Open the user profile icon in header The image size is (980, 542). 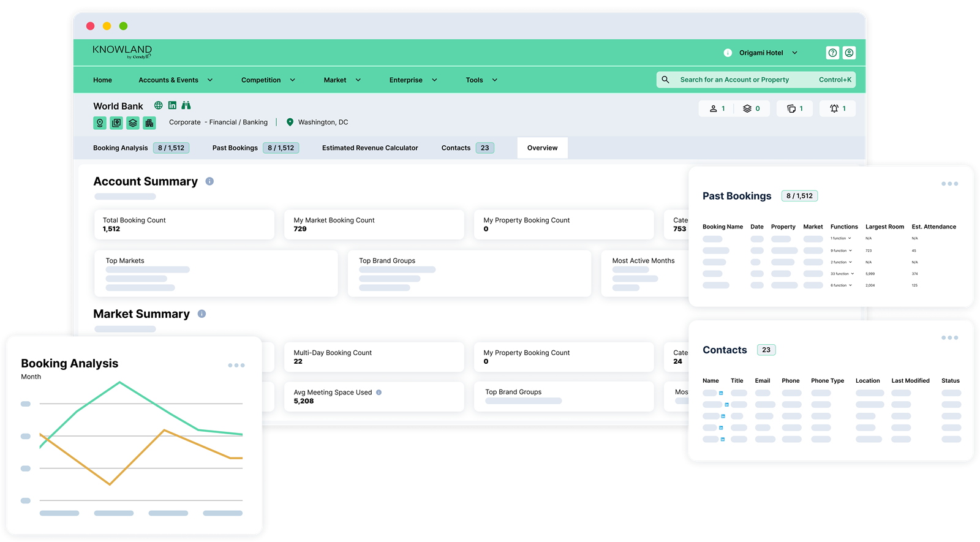click(849, 53)
